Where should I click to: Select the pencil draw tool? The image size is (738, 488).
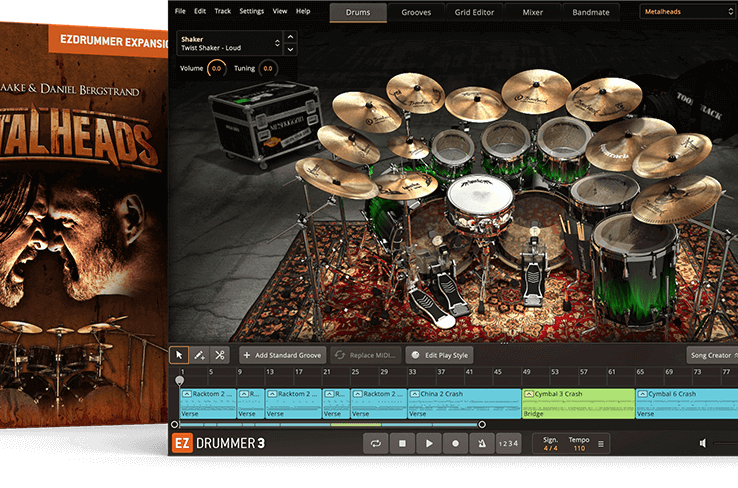(200, 355)
